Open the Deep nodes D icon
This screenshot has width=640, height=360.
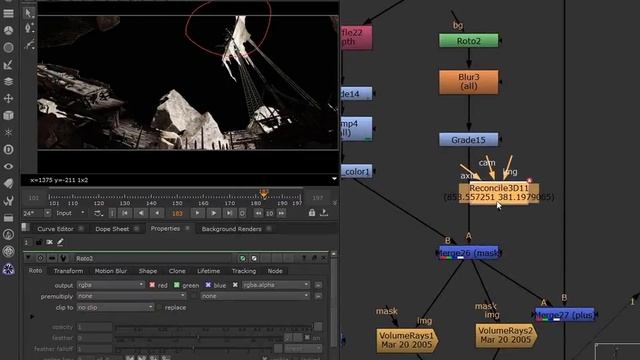(x=9, y=149)
